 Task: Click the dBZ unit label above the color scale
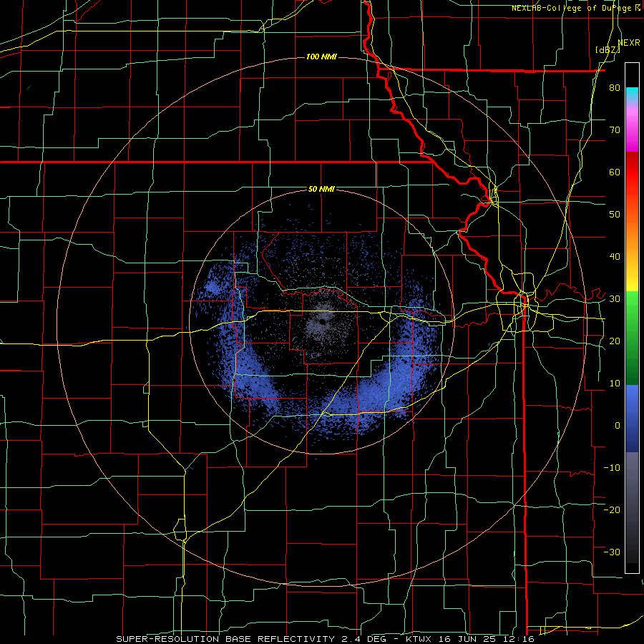click(x=608, y=50)
